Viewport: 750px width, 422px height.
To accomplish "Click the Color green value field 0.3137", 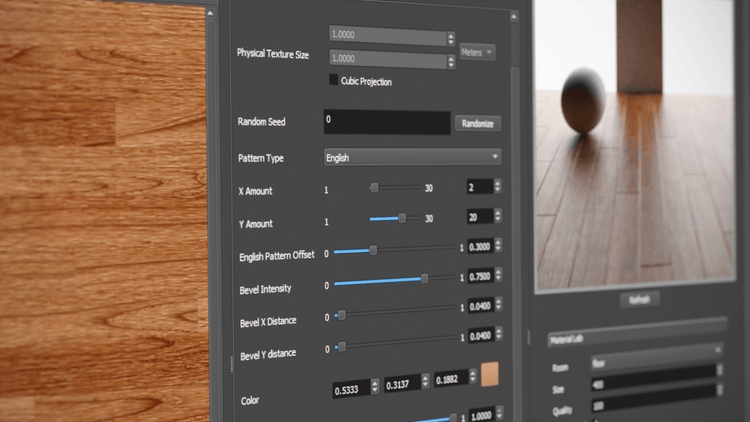I will tap(402, 383).
